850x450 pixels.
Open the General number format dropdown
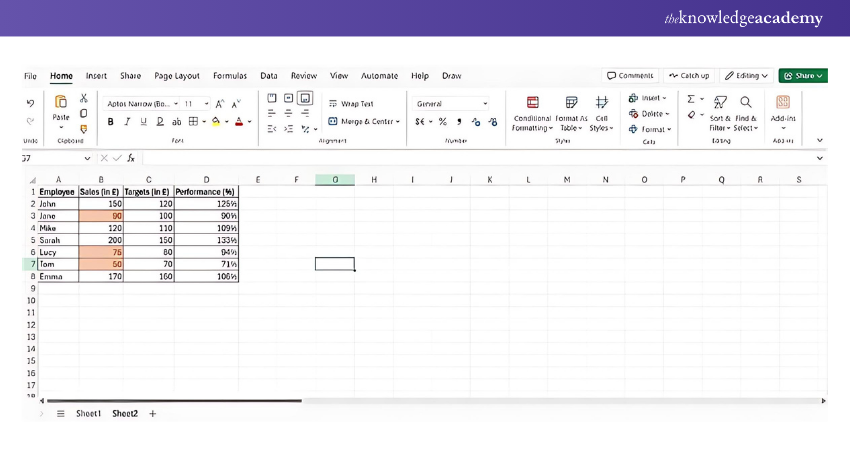coord(452,103)
